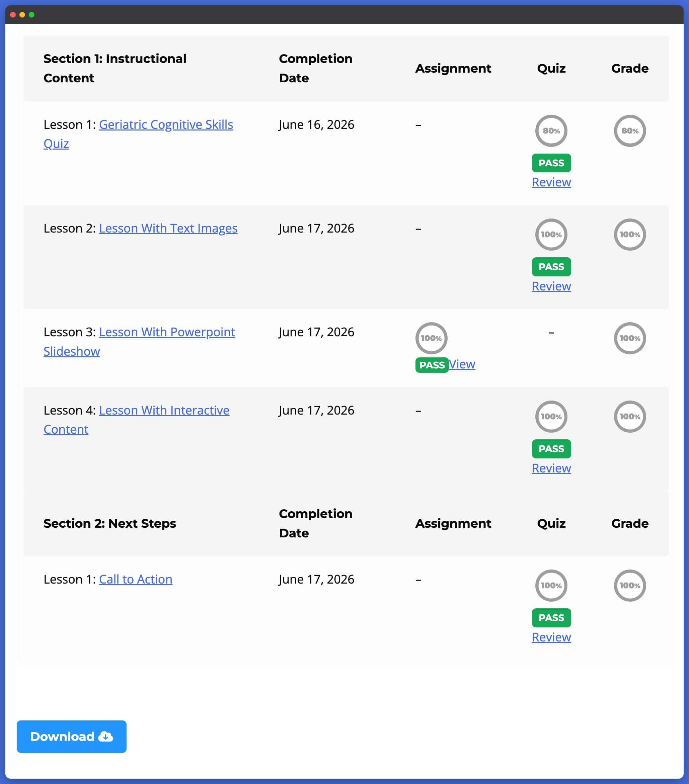
Task: Click the red close window button
Action: [13, 15]
